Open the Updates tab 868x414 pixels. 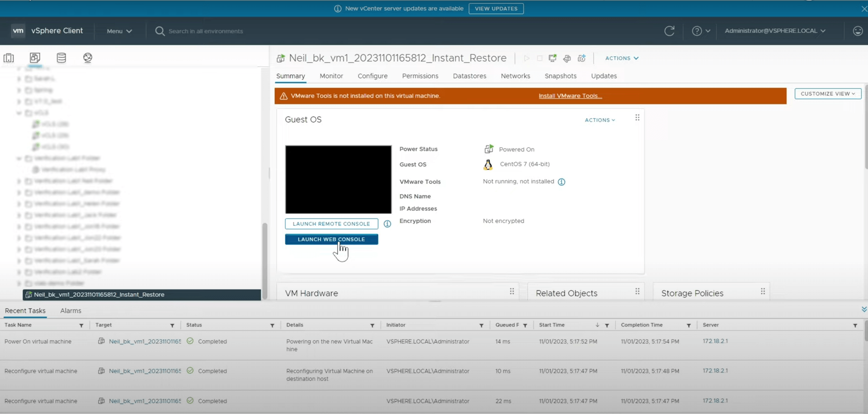click(x=604, y=76)
